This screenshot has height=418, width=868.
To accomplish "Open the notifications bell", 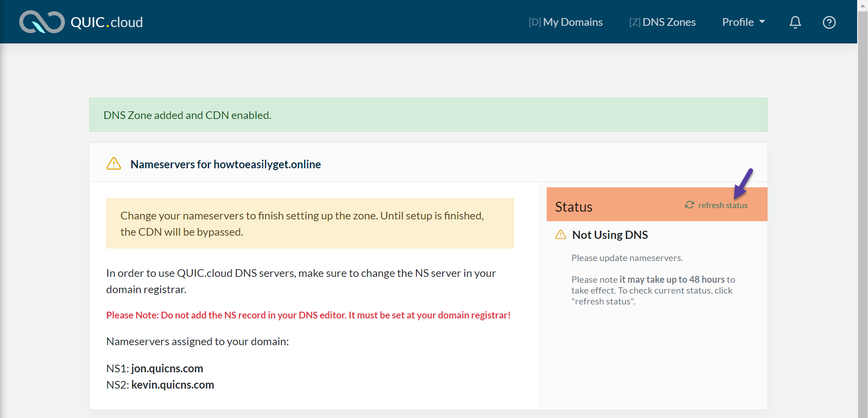I will coord(795,22).
